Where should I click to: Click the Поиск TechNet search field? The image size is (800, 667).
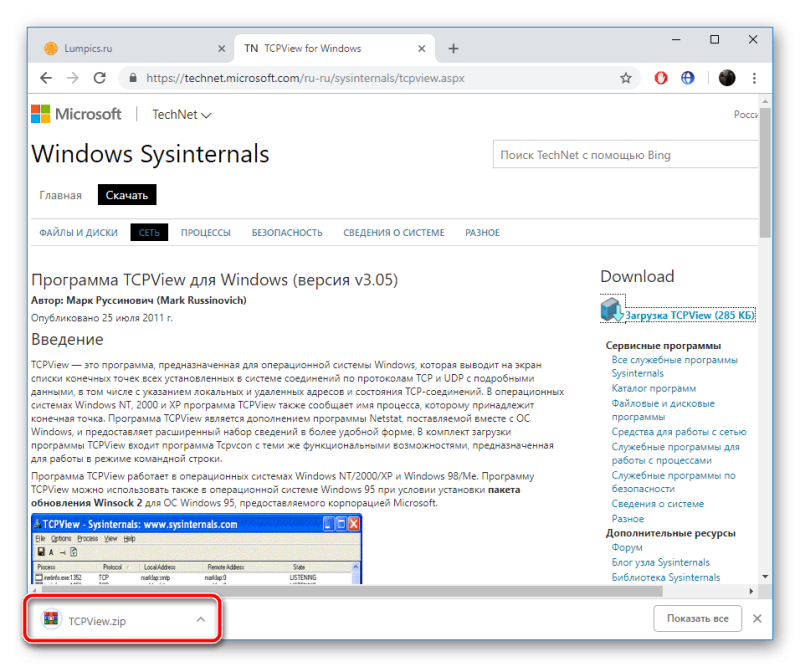[x=625, y=155]
